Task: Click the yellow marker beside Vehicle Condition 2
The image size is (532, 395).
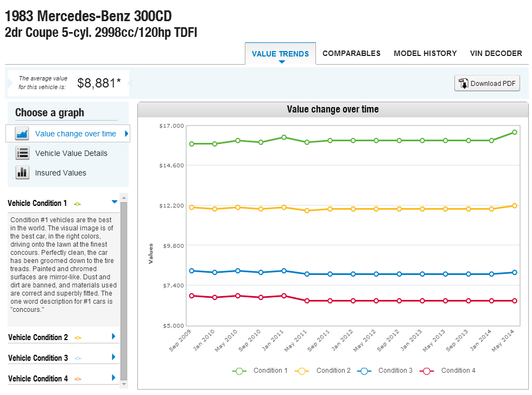Action: (78, 337)
